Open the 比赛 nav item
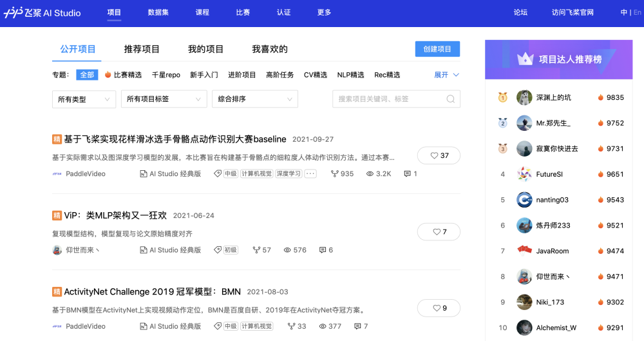Viewport: 644px width, 341px height. [243, 12]
